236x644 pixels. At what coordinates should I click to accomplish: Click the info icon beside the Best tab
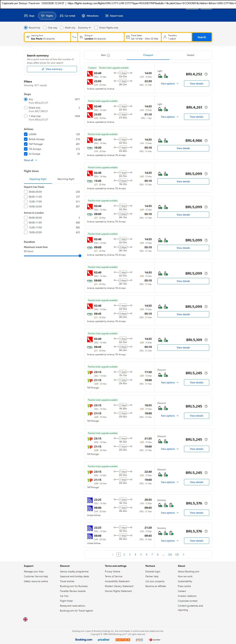(108, 55)
